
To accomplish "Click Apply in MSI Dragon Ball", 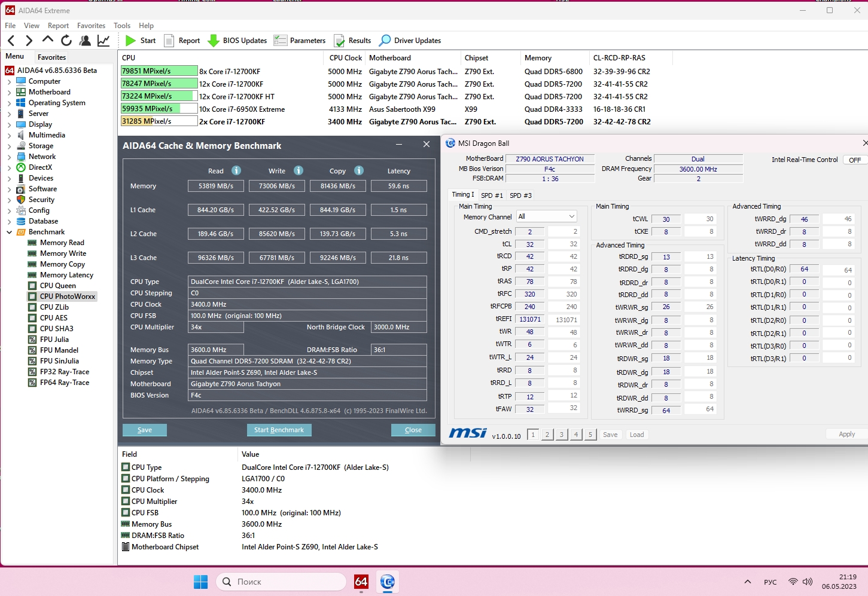I will [x=847, y=435].
